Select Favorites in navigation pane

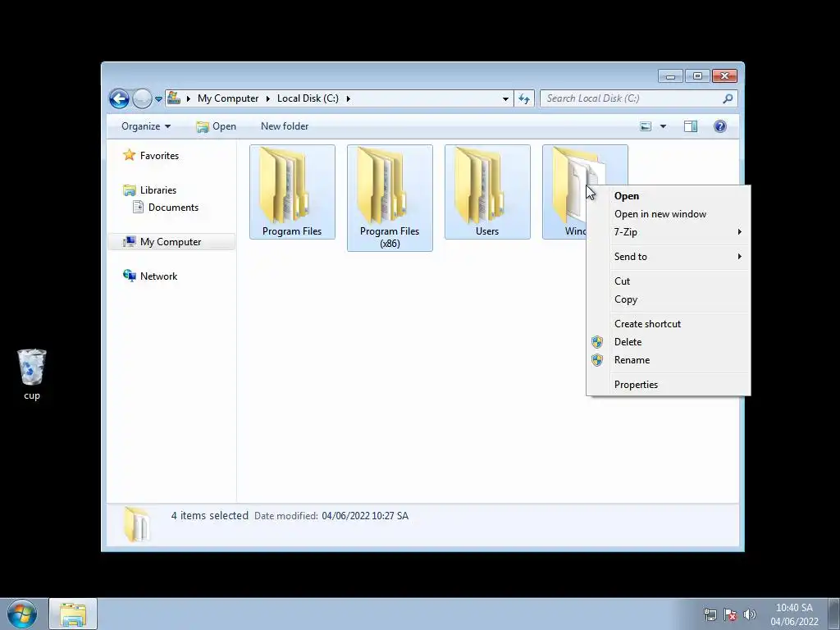click(x=159, y=156)
